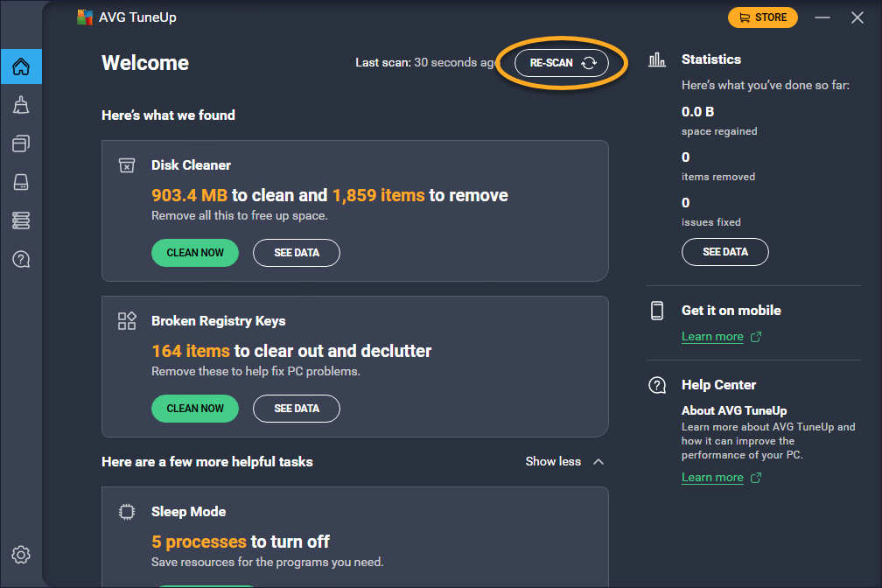Open the Home tab in the sidebar

point(21,66)
